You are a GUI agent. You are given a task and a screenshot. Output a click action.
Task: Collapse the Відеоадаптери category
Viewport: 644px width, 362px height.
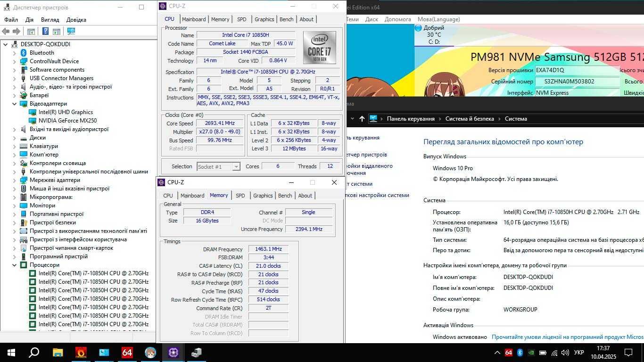15,104
